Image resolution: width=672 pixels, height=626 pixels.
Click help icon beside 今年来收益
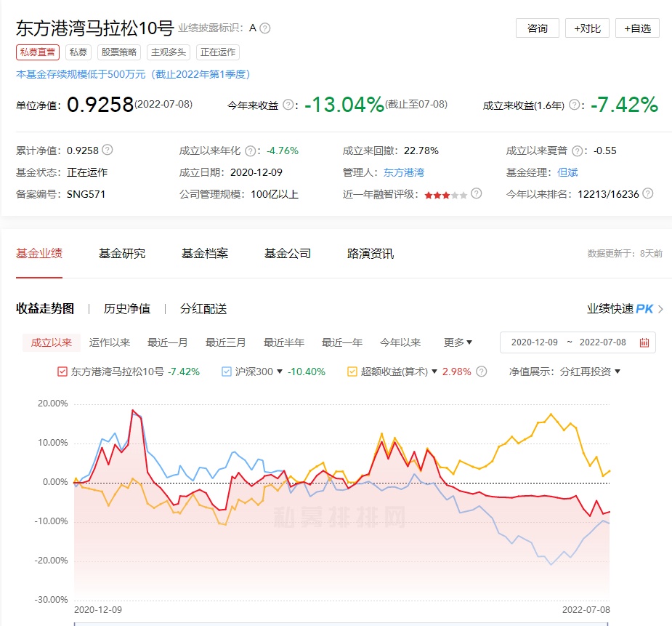tap(289, 105)
